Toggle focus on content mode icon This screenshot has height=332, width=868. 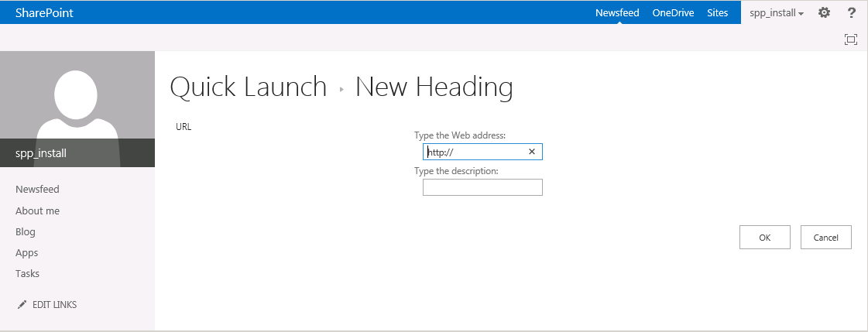pyautogui.click(x=851, y=39)
